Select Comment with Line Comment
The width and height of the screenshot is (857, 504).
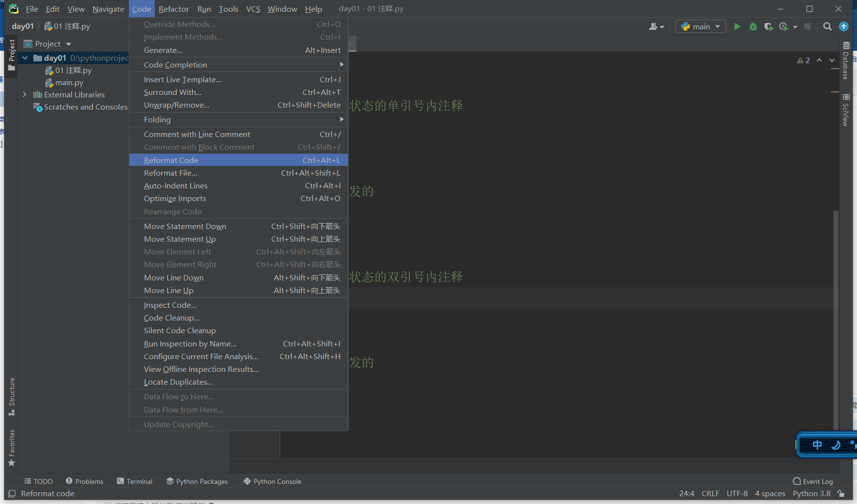tap(238, 134)
